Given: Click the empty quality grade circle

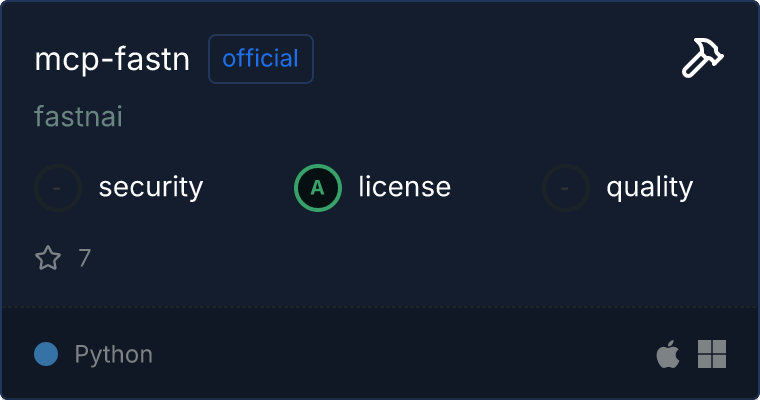Looking at the screenshot, I should coord(566,187).
